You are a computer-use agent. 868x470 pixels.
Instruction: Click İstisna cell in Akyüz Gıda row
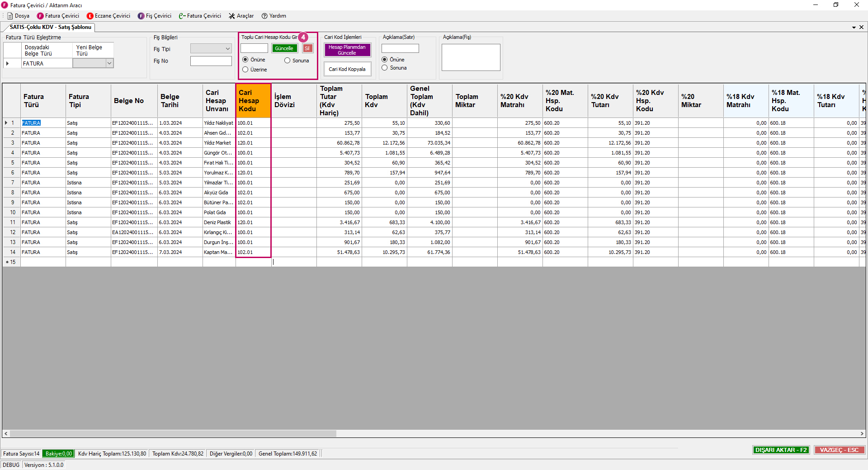pos(88,193)
